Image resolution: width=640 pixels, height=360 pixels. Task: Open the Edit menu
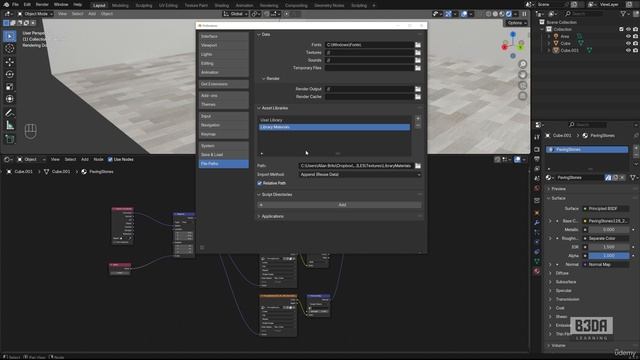pyautogui.click(x=27, y=4)
